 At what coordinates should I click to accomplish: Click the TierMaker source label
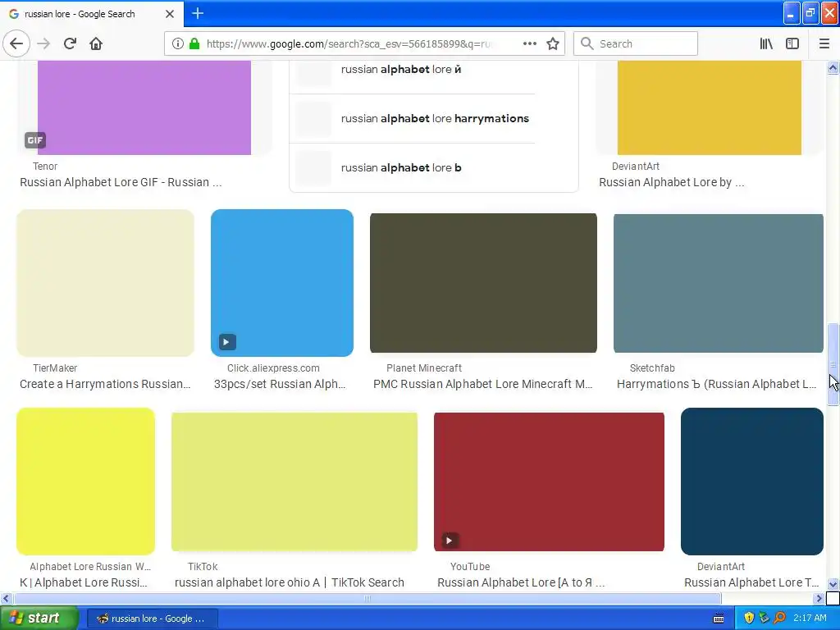(55, 368)
